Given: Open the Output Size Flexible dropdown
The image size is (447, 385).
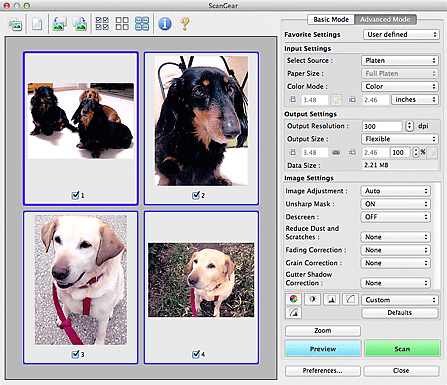Looking at the screenshot, I should coord(400,139).
